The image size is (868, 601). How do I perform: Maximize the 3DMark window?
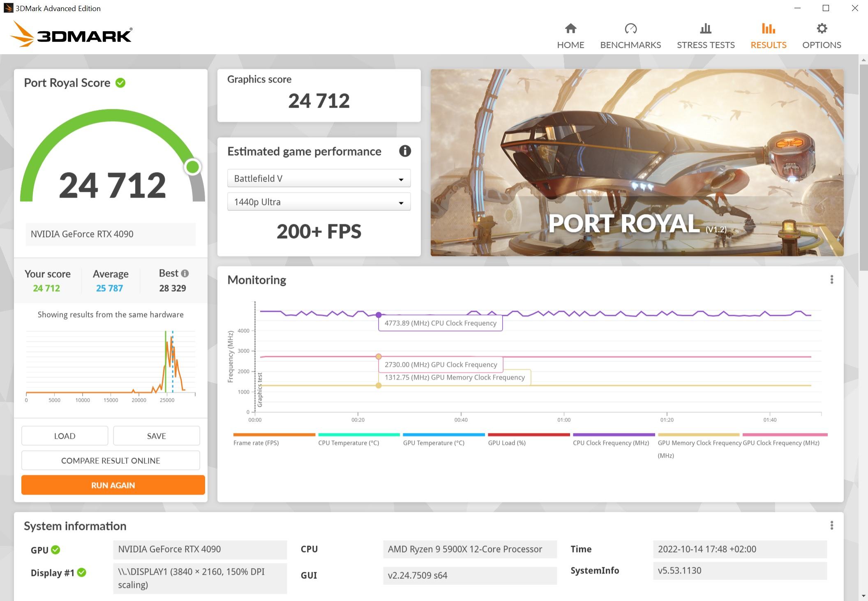pyautogui.click(x=826, y=8)
